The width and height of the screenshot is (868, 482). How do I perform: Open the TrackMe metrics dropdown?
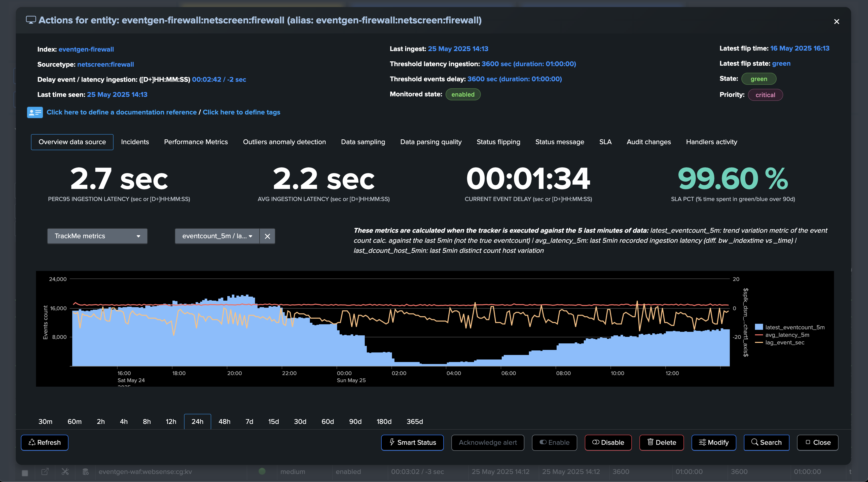coord(97,236)
